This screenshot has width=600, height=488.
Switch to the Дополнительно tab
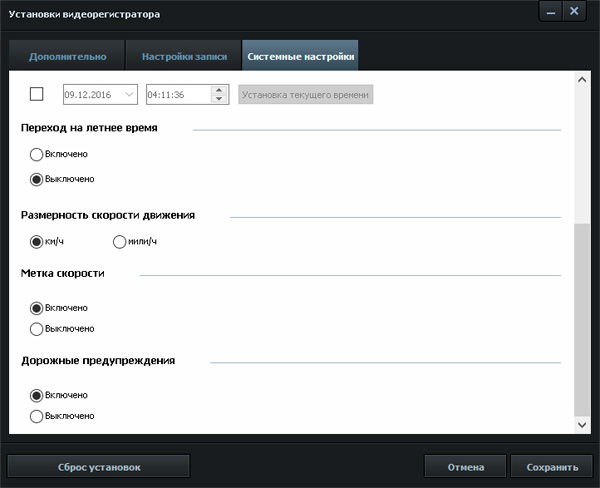(67, 56)
